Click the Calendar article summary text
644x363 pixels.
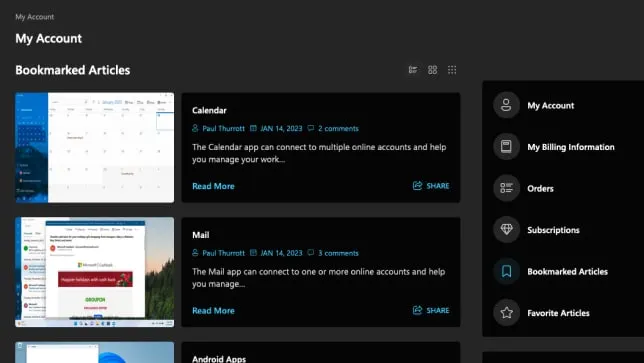click(319, 153)
